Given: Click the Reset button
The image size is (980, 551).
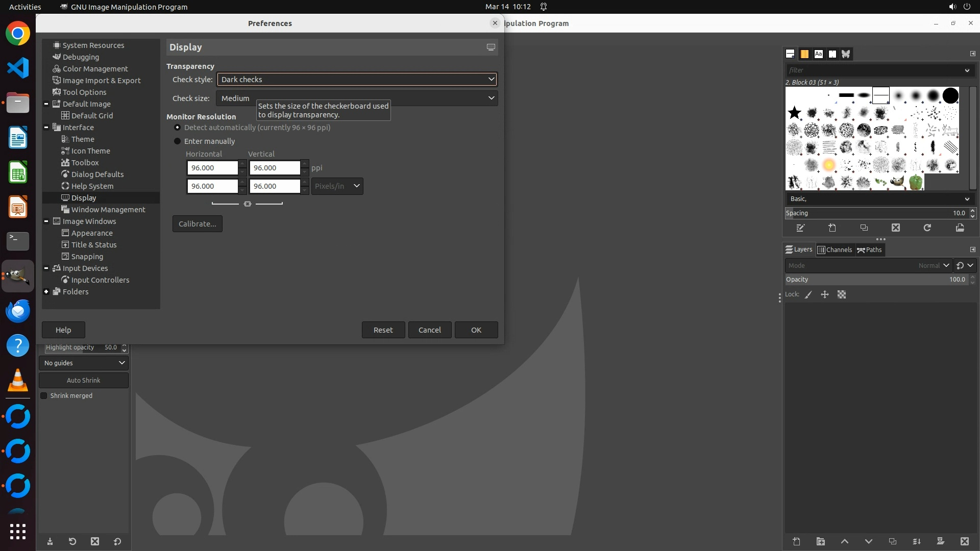Looking at the screenshot, I should 383,330.
